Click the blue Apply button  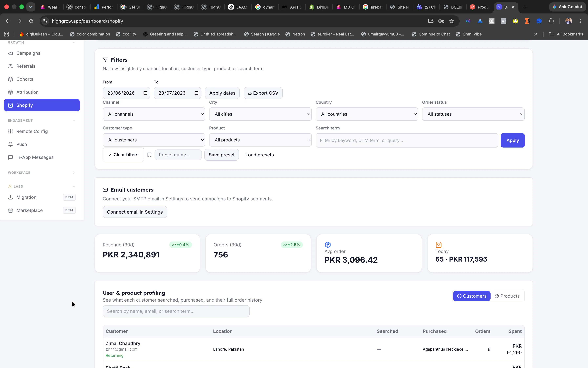pos(512,140)
